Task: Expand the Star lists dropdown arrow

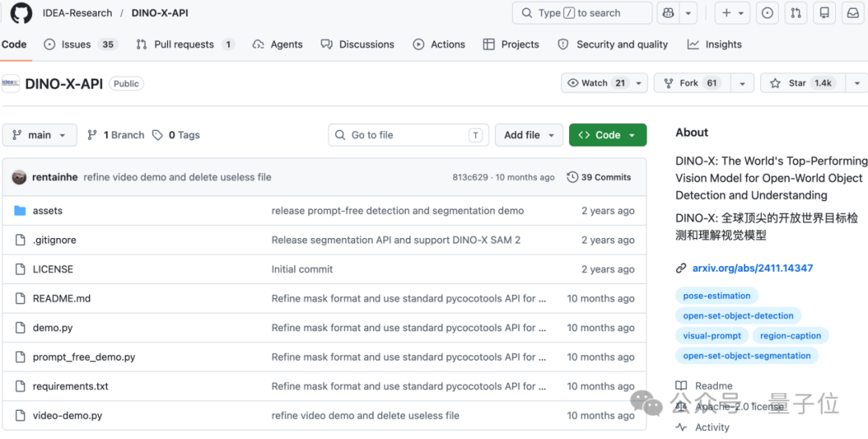Action: [x=857, y=83]
